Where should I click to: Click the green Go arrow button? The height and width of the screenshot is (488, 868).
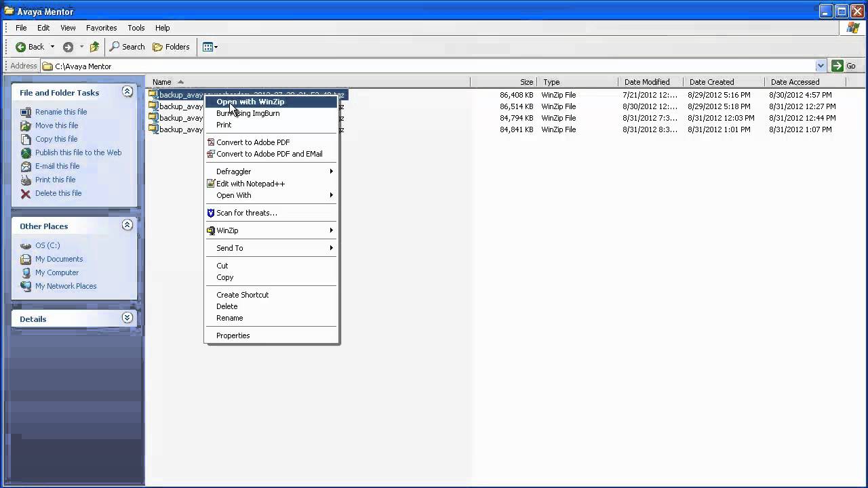tap(837, 66)
